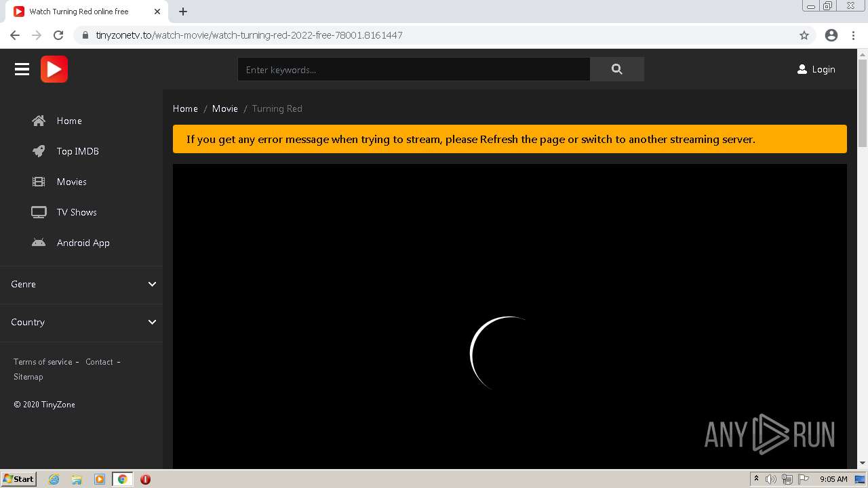Viewport: 868px width, 488px height.
Task: Go back with browser back arrow
Action: pyautogui.click(x=15, y=35)
